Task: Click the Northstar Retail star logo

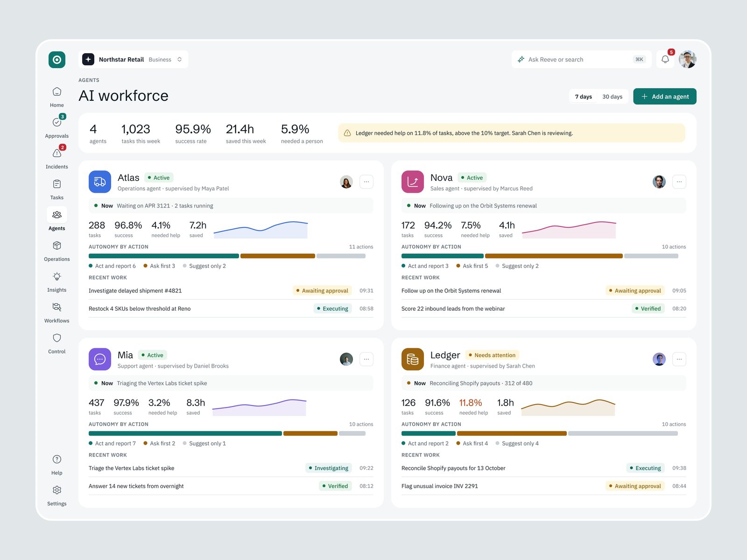Action: pyautogui.click(x=88, y=59)
